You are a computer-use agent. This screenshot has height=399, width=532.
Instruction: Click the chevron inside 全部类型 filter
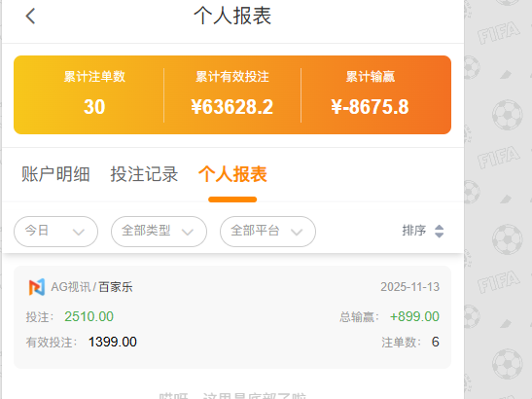[188, 233]
